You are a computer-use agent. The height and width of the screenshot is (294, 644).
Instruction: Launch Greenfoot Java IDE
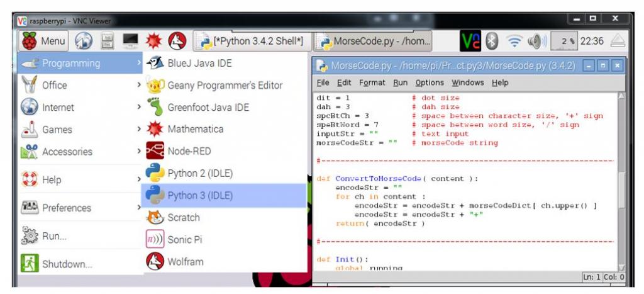click(225, 107)
